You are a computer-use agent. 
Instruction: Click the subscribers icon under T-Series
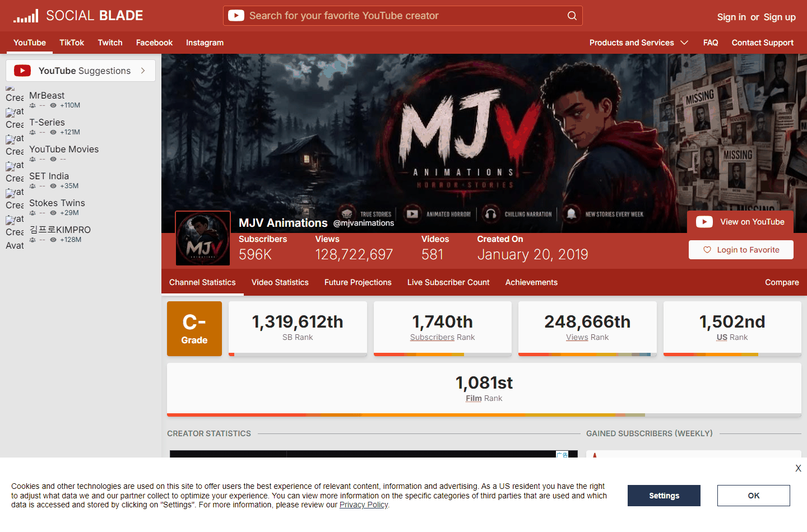[33, 132]
